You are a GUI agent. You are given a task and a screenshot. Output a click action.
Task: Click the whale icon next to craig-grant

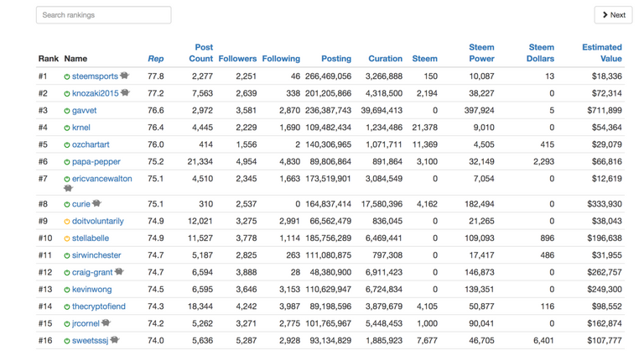(x=119, y=271)
